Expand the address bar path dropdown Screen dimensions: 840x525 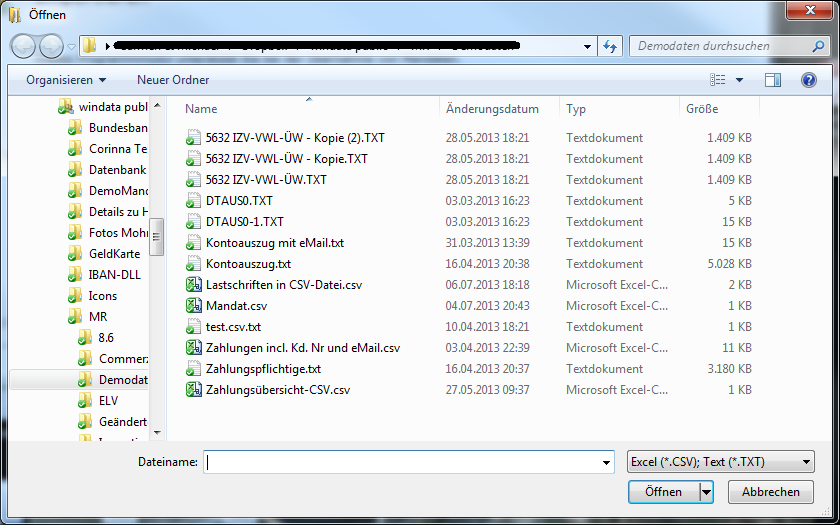click(588, 47)
